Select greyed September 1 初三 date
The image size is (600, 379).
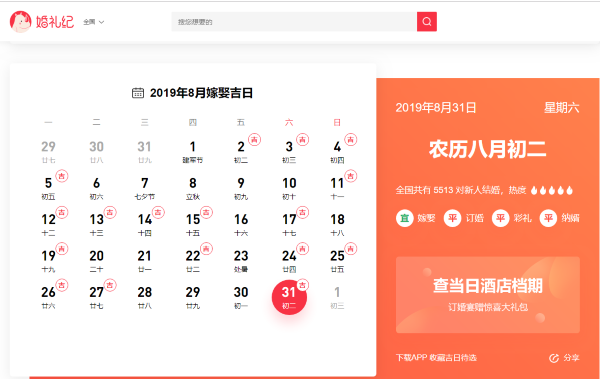tap(337, 297)
